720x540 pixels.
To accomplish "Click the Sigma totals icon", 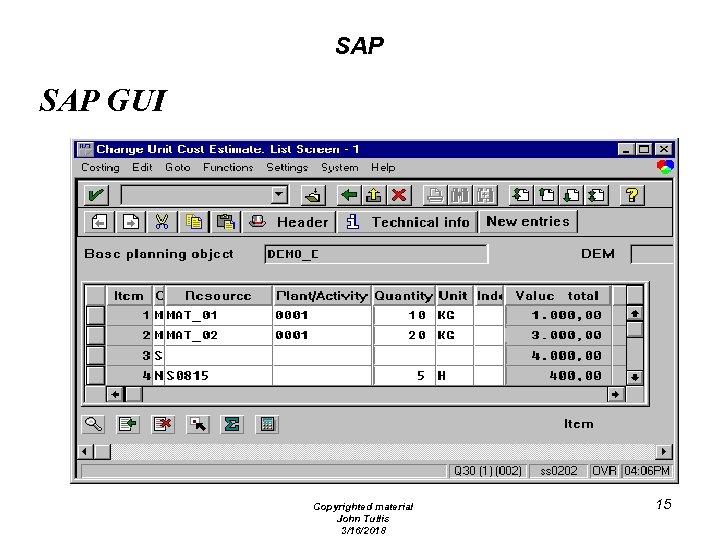I will click(232, 424).
